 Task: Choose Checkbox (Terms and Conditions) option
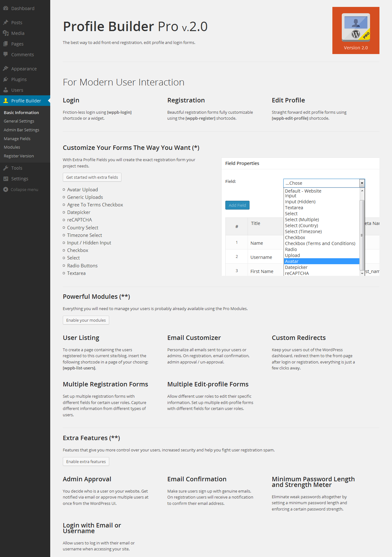[x=321, y=243]
